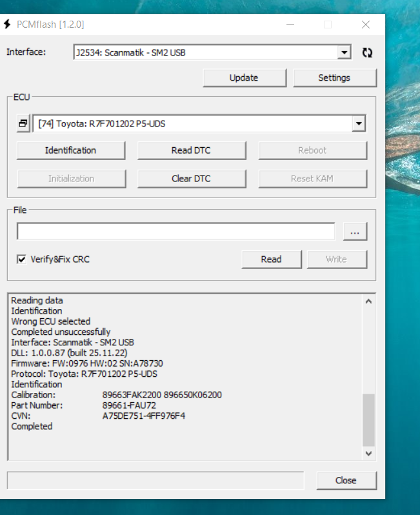Run ECU Identification
The width and height of the screenshot is (420, 515).
pyautogui.click(x=71, y=150)
